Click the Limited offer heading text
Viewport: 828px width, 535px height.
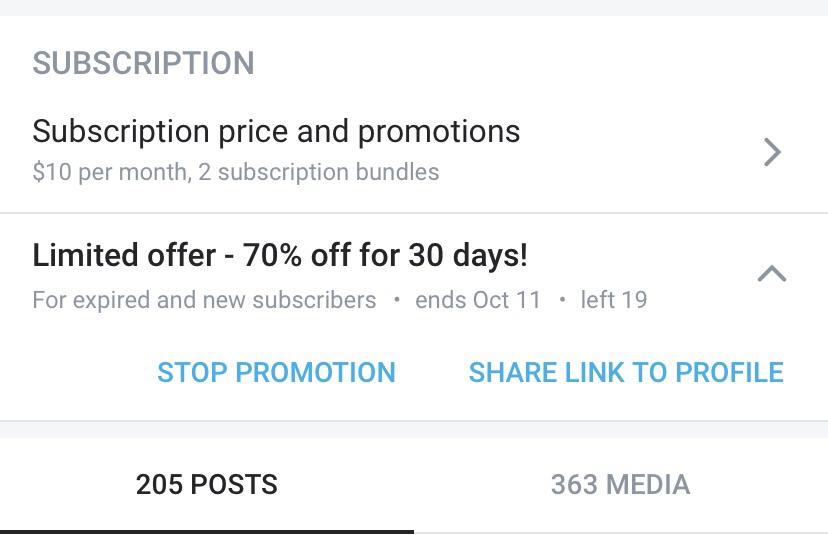tap(124, 256)
